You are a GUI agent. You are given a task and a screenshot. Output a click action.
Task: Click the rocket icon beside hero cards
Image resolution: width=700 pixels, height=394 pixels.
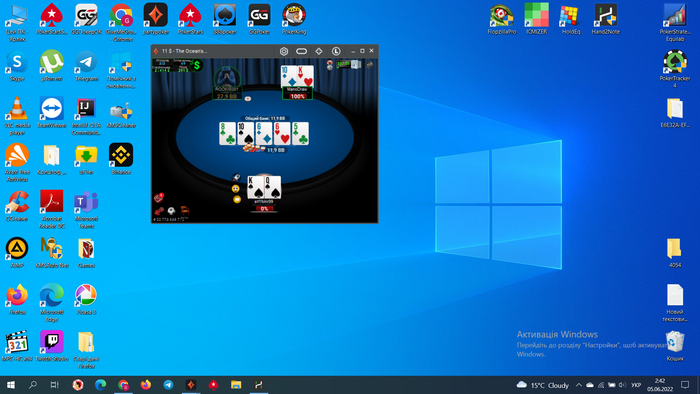tap(236, 178)
